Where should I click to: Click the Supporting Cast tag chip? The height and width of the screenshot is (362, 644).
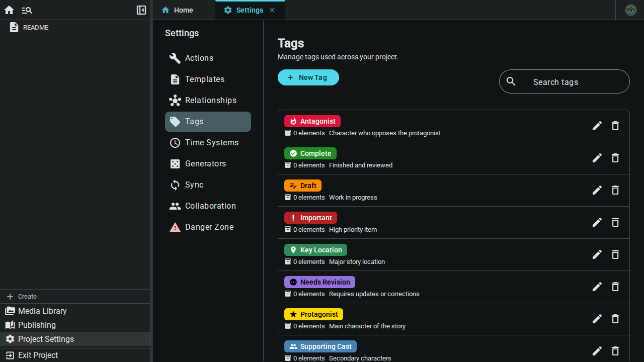[x=320, y=346]
